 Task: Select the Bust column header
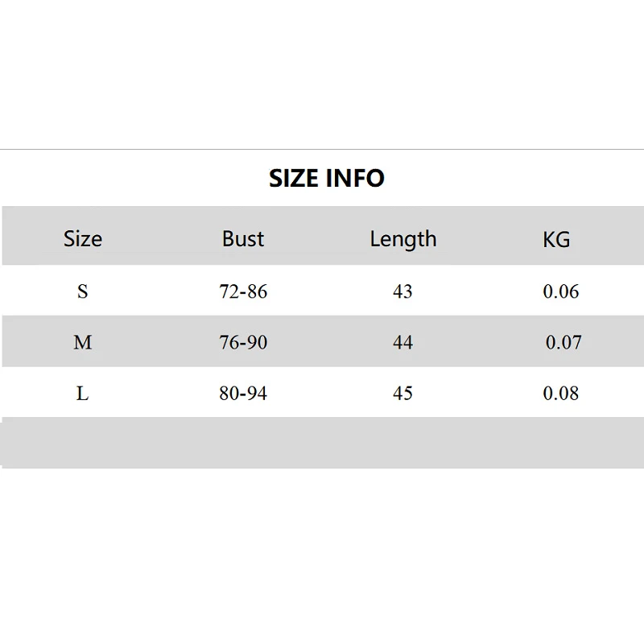(243, 239)
